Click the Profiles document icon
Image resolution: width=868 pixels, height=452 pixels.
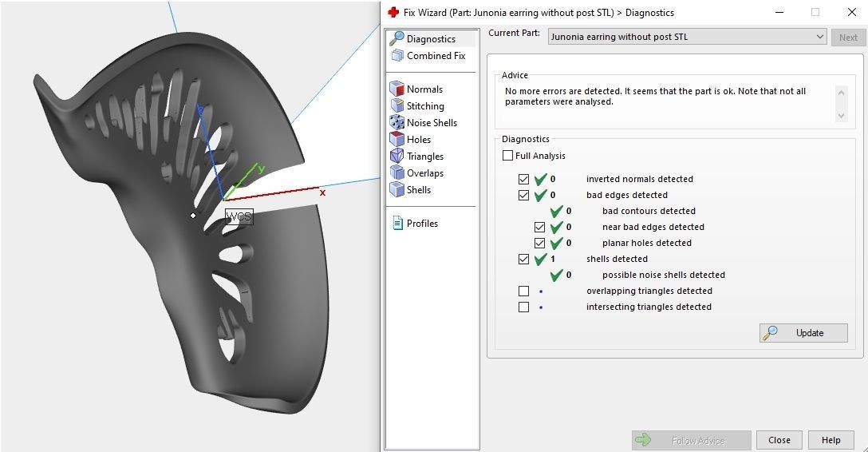coord(397,223)
